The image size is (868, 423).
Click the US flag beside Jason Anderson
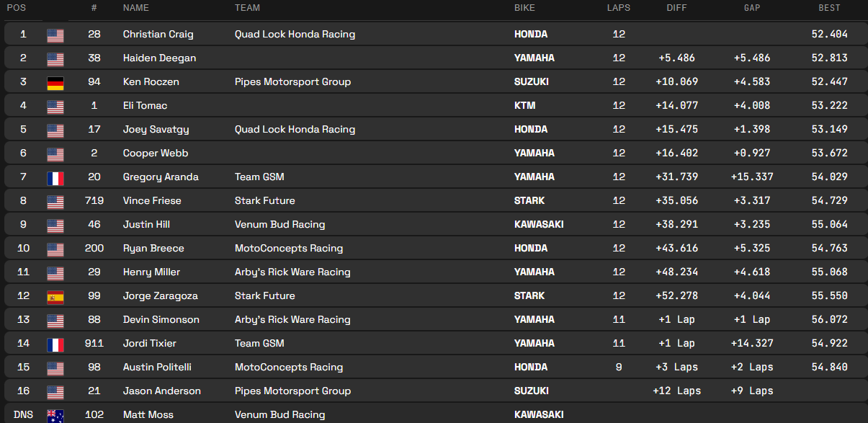pyautogui.click(x=55, y=391)
